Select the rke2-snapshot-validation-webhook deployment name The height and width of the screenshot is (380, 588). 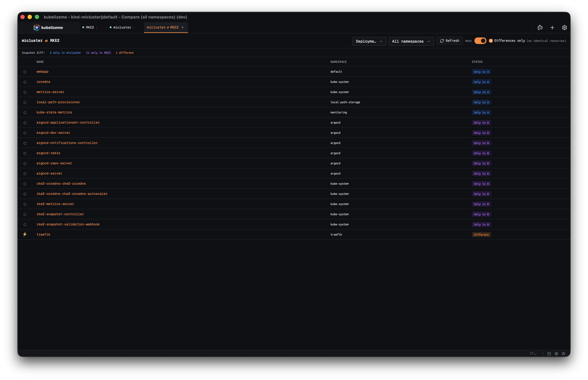coord(68,224)
